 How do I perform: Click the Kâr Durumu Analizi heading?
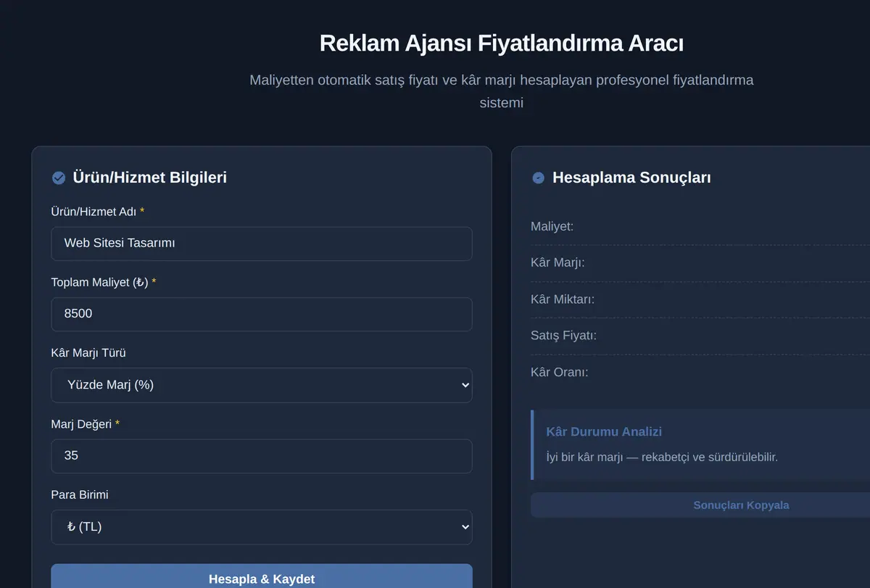604,431
